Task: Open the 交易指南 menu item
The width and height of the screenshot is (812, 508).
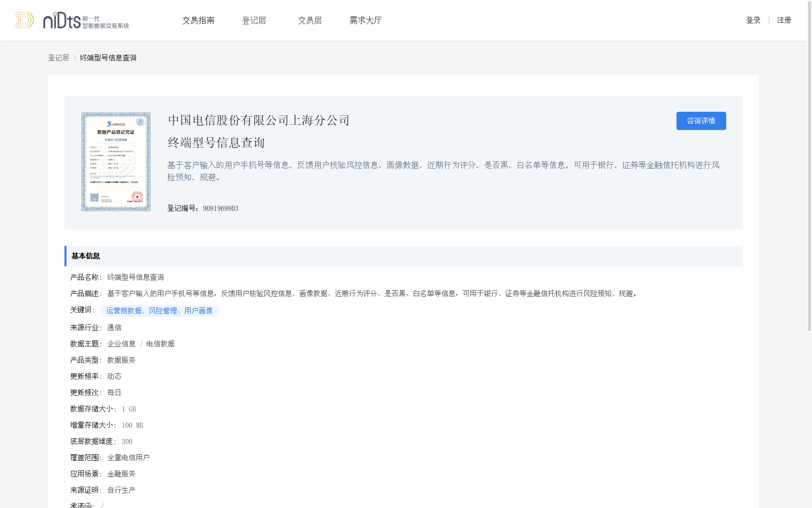Action: click(198, 20)
